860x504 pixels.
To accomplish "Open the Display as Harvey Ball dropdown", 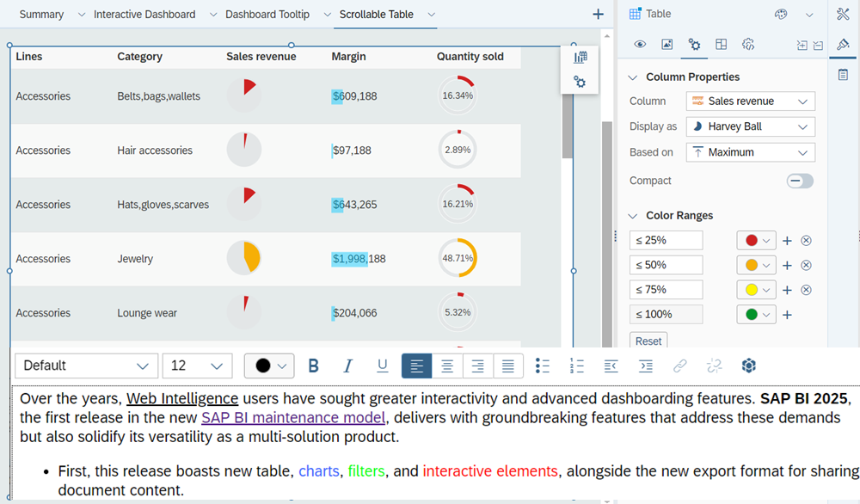I will pos(750,126).
